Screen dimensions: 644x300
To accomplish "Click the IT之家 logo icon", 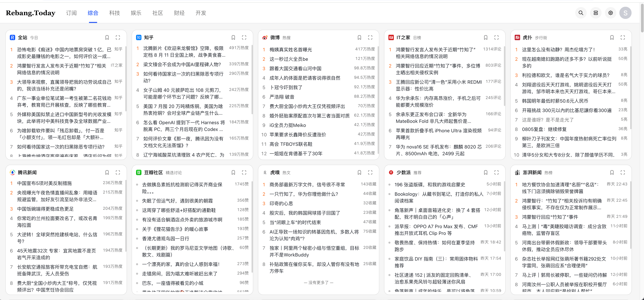I will pos(391,37).
